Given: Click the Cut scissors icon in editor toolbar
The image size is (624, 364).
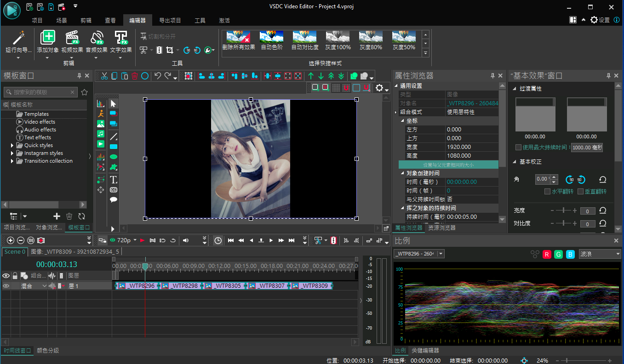Looking at the screenshot, I should pyautogui.click(x=104, y=76).
